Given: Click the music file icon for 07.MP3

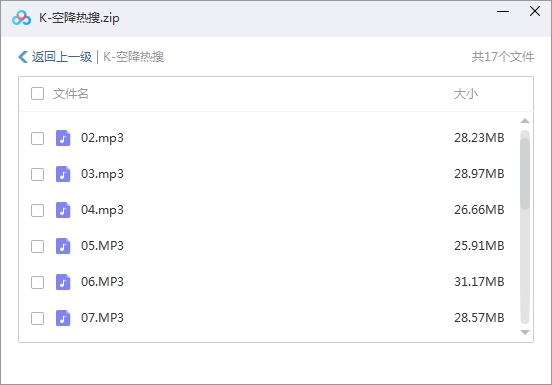Looking at the screenshot, I should pos(63,318).
